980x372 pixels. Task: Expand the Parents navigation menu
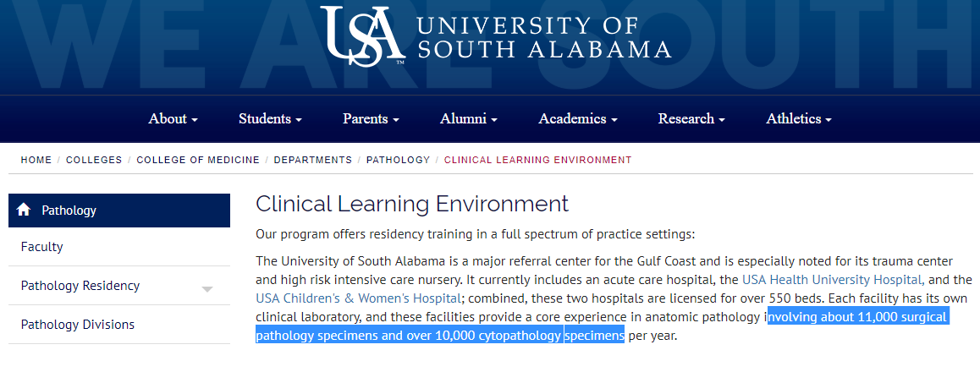pyautogui.click(x=371, y=119)
